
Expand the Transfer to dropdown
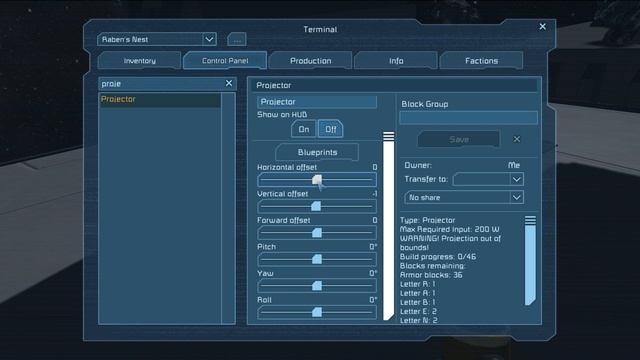(x=488, y=179)
